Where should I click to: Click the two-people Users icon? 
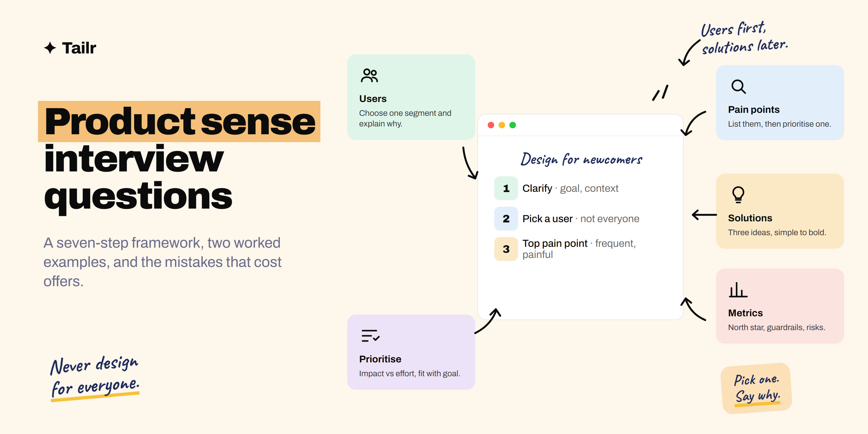coord(369,75)
